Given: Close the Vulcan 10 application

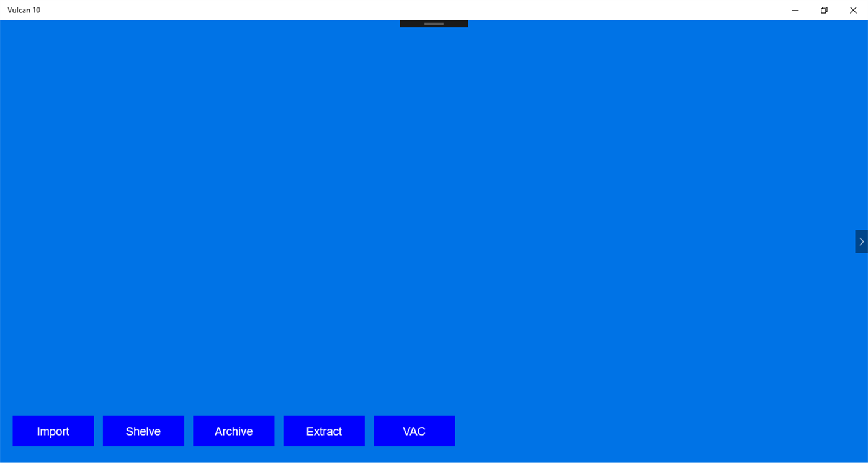Looking at the screenshot, I should (853, 10).
